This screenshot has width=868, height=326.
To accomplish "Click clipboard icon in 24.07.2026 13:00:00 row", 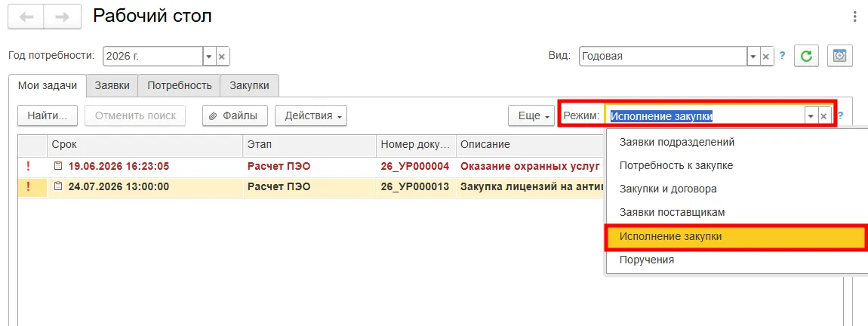I will pos(58,187).
